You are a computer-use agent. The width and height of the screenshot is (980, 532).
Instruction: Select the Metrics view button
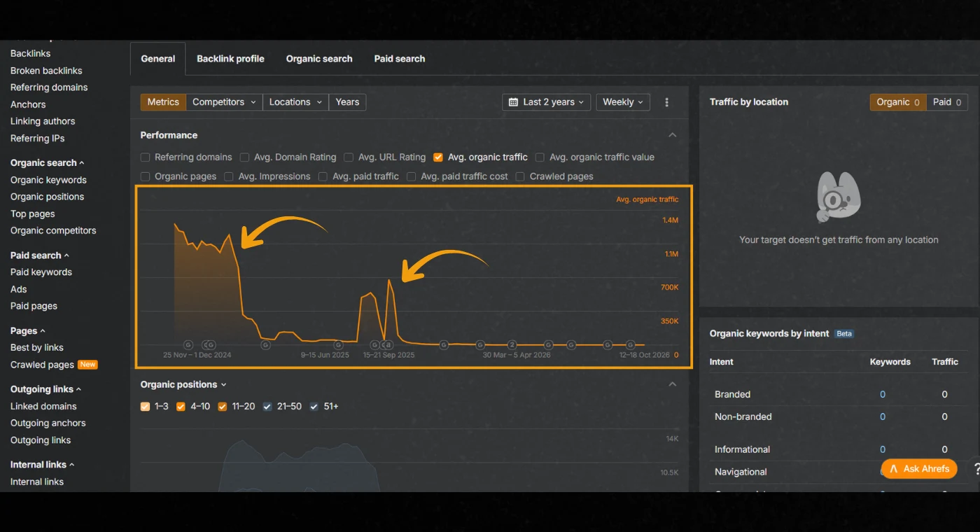point(163,102)
